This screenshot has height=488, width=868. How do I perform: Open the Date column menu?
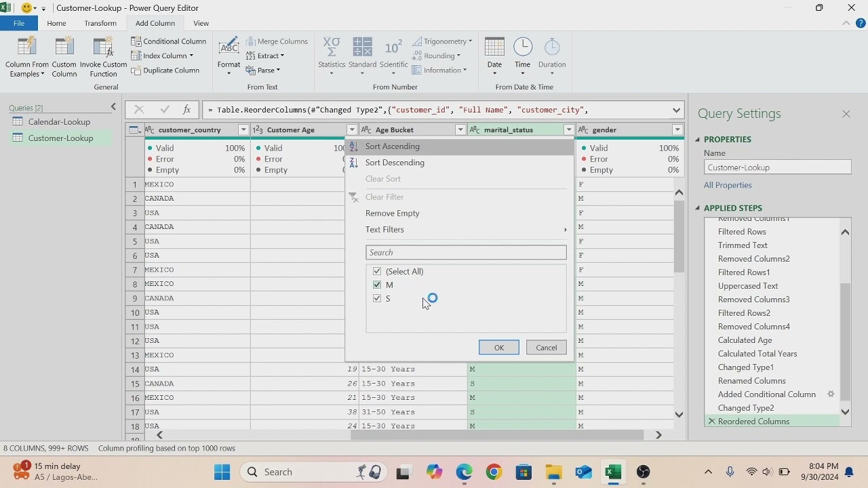click(x=494, y=57)
